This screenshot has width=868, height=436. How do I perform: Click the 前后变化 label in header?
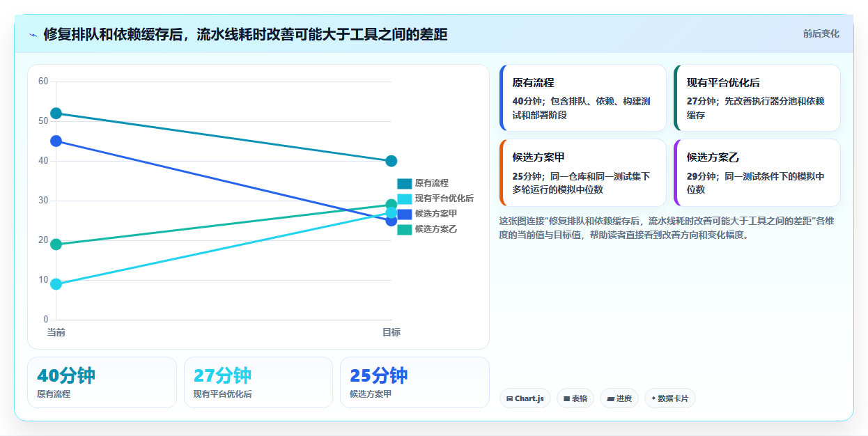pyautogui.click(x=821, y=33)
